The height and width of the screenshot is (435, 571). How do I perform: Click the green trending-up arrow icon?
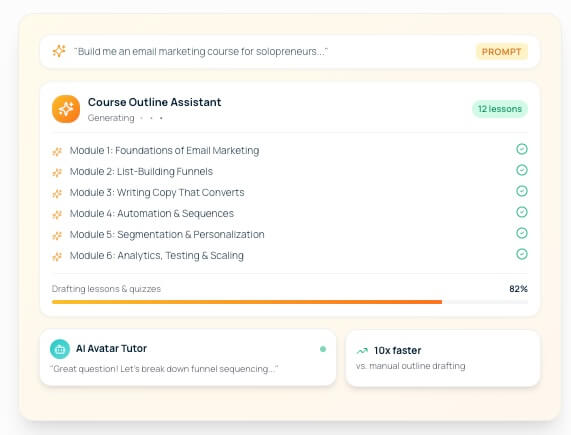click(362, 351)
